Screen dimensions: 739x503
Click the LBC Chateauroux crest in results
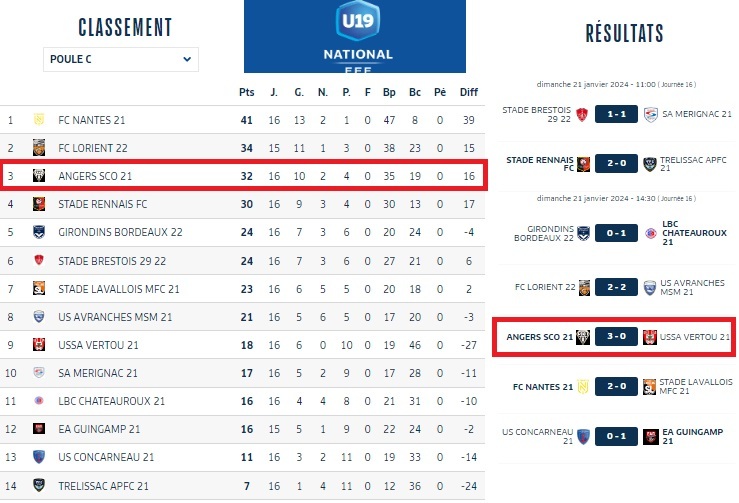(x=651, y=234)
